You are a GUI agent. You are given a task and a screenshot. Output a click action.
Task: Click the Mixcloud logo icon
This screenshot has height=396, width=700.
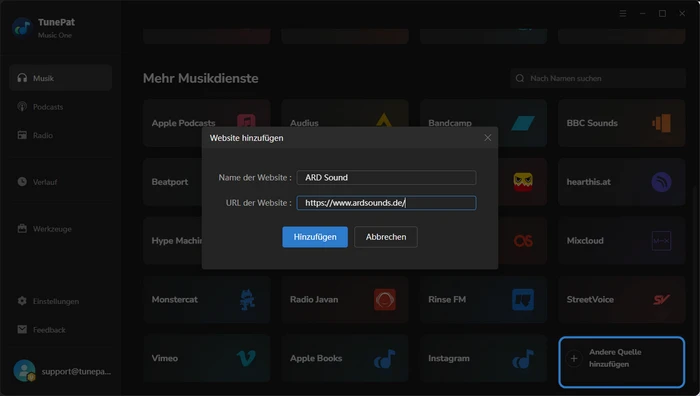pos(661,241)
